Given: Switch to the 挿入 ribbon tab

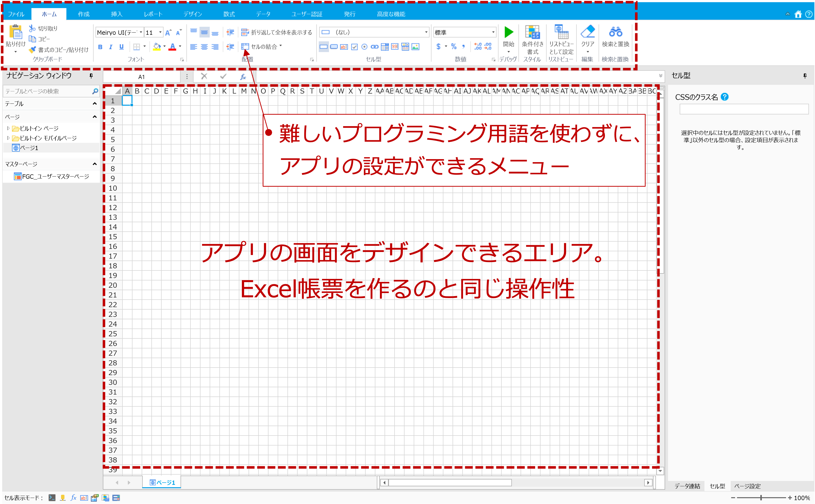Looking at the screenshot, I should pos(116,14).
